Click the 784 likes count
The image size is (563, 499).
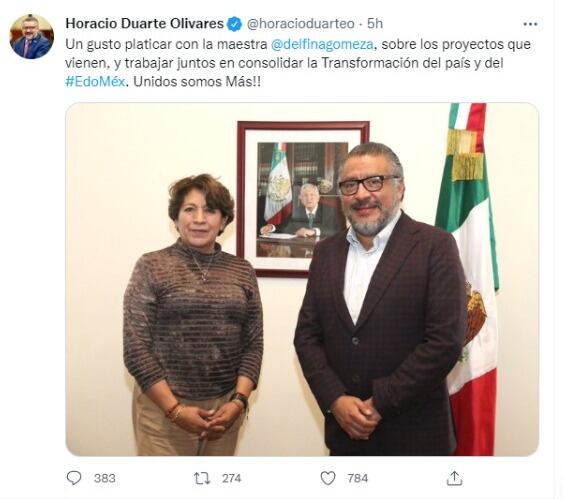tap(358, 478)
